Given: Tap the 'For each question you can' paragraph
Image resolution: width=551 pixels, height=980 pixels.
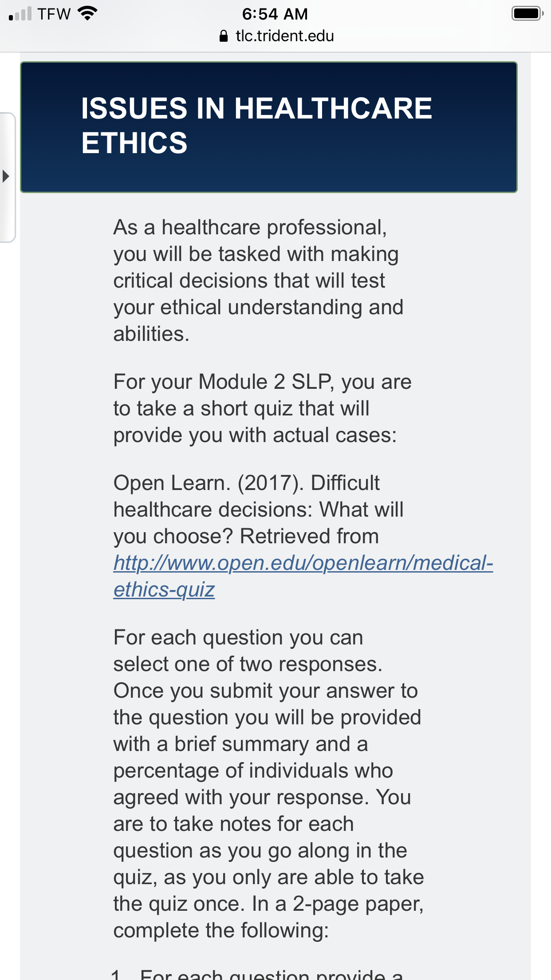Looking at the screenshot, I should coord(268,784).
